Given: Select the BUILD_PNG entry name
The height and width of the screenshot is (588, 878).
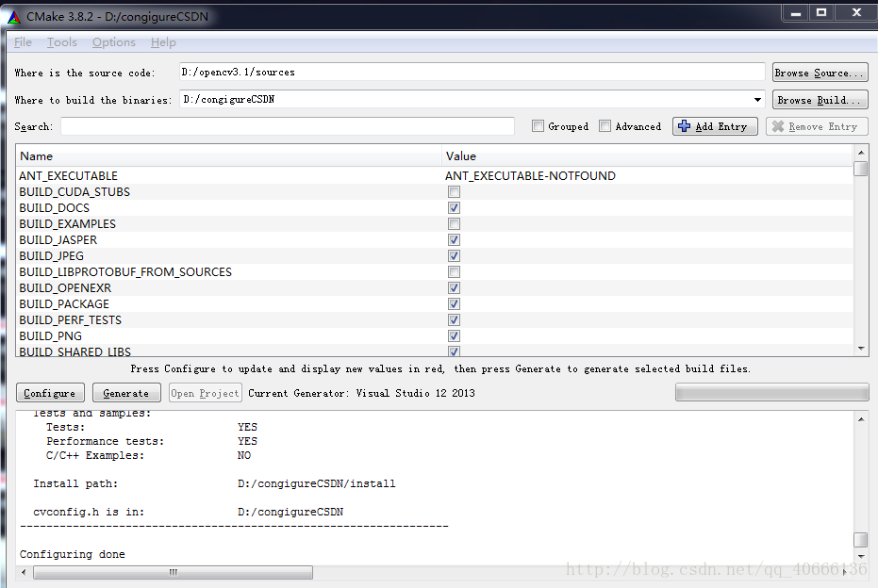Looking at the screenshot, I should (50, 335).
